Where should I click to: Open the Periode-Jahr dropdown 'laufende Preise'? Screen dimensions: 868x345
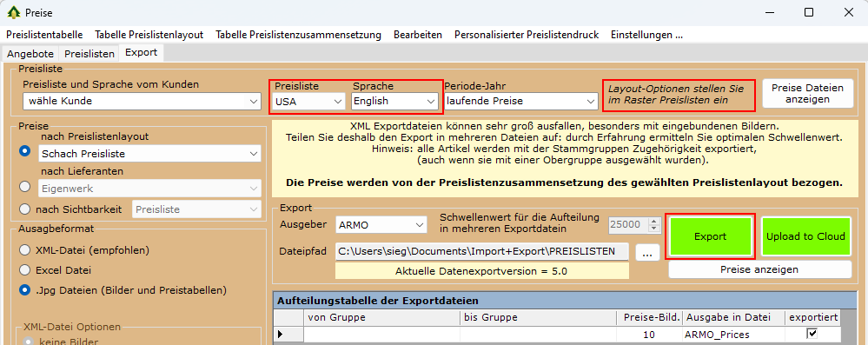[x=520, y=102]
